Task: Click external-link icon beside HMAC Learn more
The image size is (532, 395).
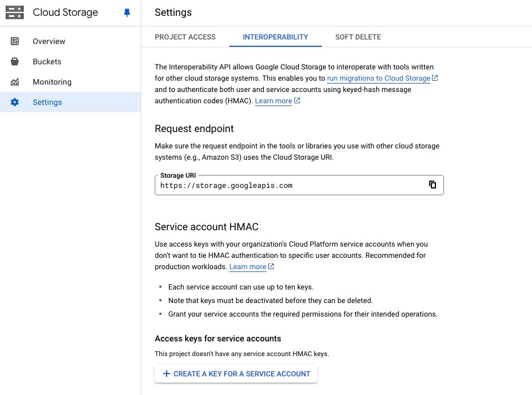Action: point(297,100)
